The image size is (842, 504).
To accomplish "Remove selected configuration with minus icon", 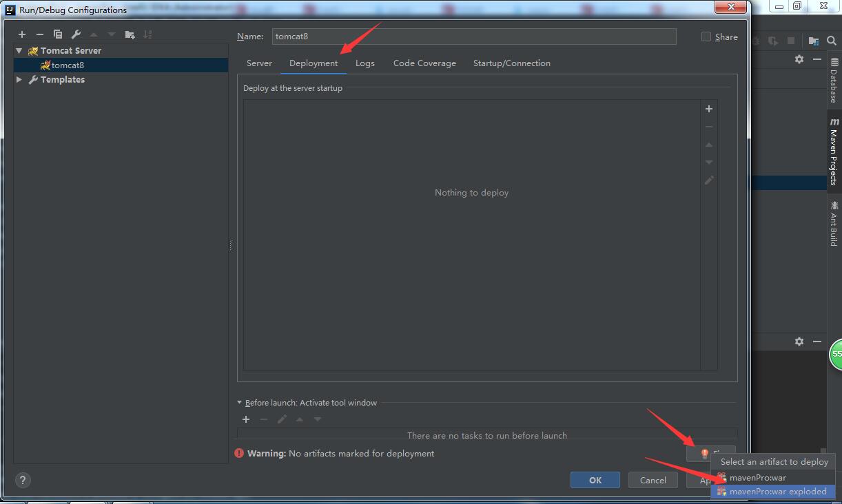I will [x=39, y=34].
